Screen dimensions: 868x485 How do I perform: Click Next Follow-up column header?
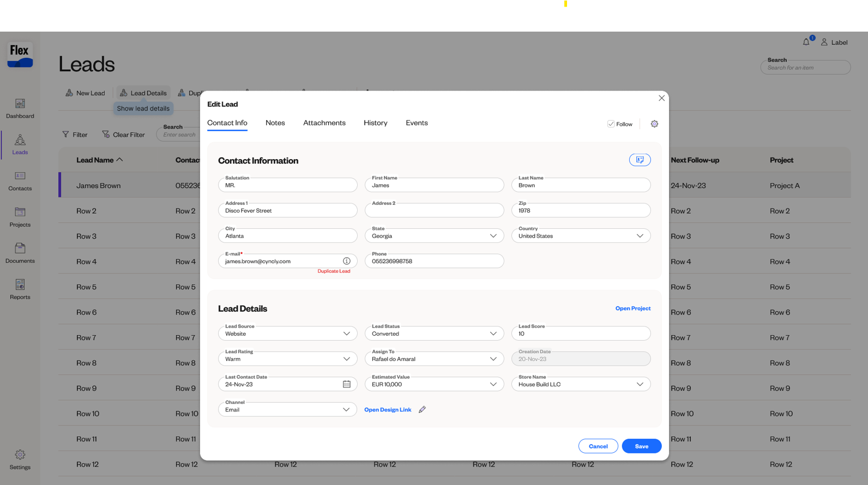[x=695, y=160]
